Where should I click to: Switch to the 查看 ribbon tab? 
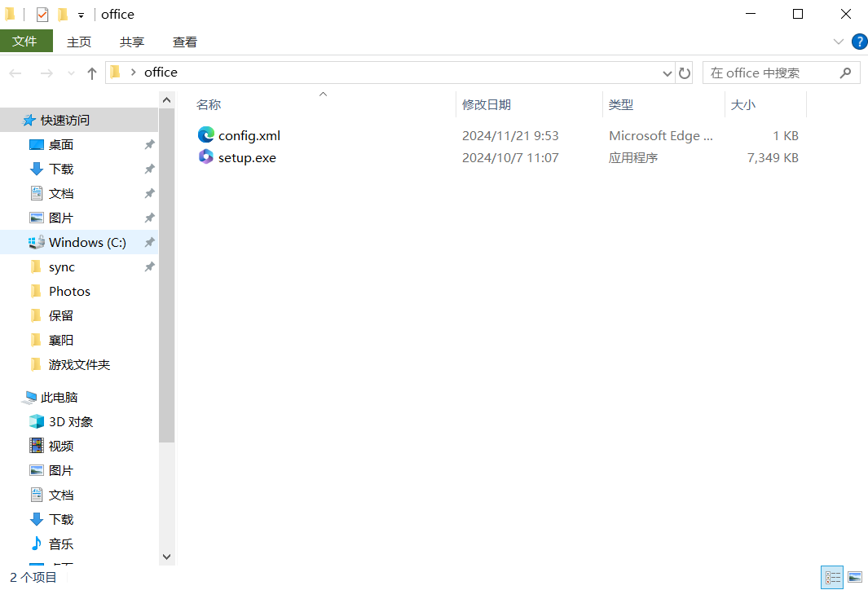coord(184,42)
